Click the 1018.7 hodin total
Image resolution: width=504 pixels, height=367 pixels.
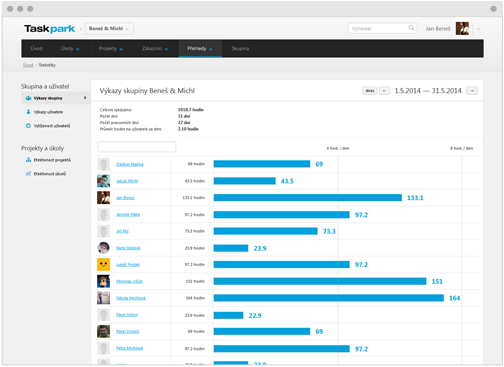click(x=191, y=110)
